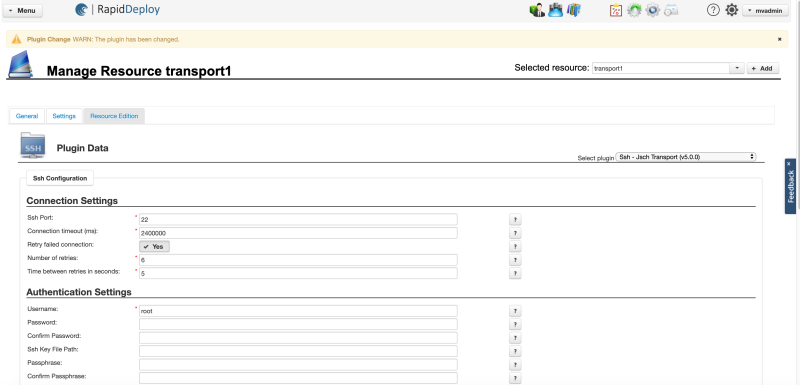Switch to the Settings tab
This screenshot has height=385, width=800.
pyautogui.click(x=64, y=116)
